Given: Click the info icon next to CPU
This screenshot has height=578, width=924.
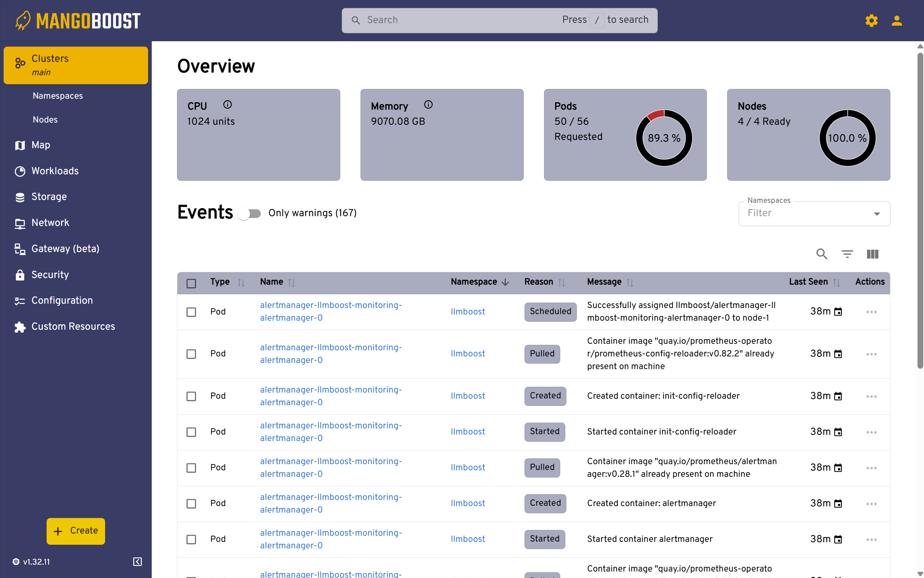Looking at the screenshot, I should [x=228, y=104].
